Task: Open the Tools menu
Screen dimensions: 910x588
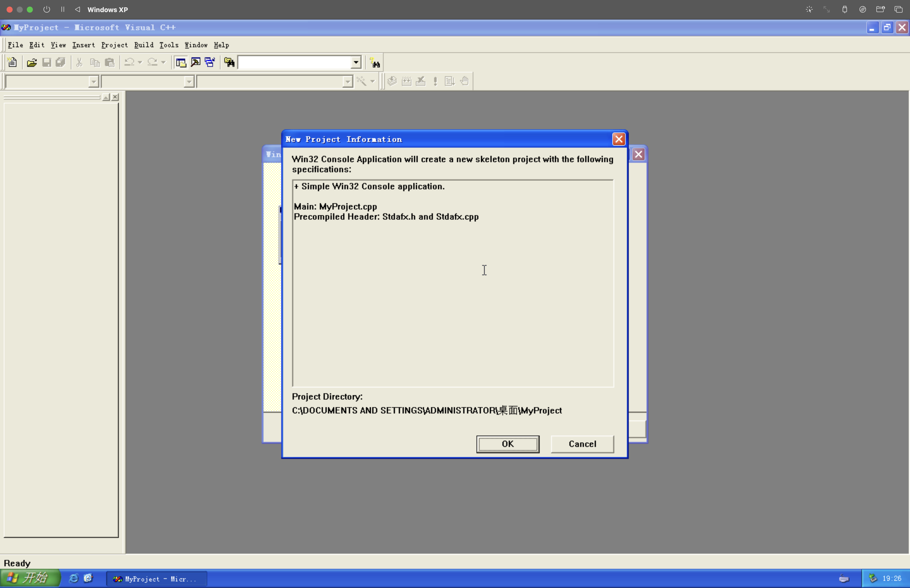Action: 169,45
